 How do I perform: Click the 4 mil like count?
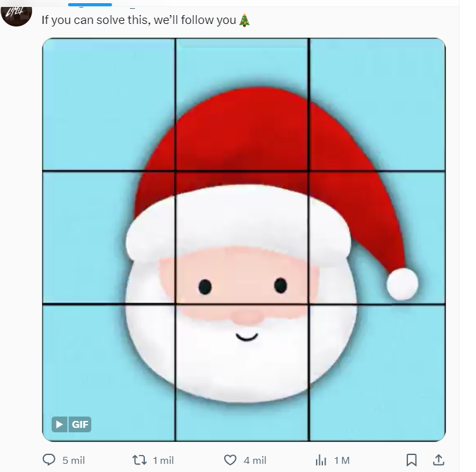[x=255, y=461]
